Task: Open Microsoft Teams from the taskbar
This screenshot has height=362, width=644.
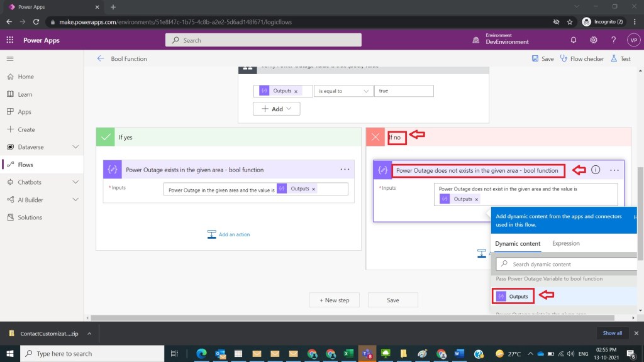Action: coord(364,354)
